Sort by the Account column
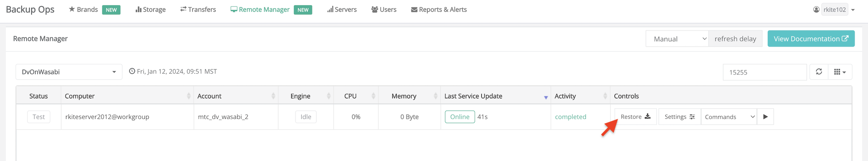Screen dimensions: 868x161 click(236, 96)
